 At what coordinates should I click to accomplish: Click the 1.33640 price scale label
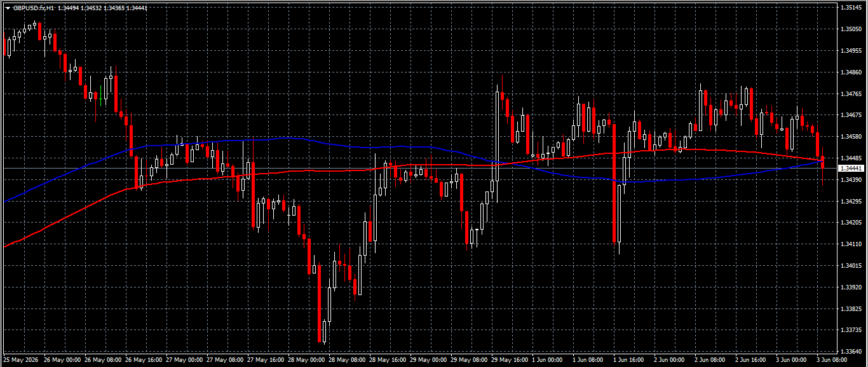point(851,352)
